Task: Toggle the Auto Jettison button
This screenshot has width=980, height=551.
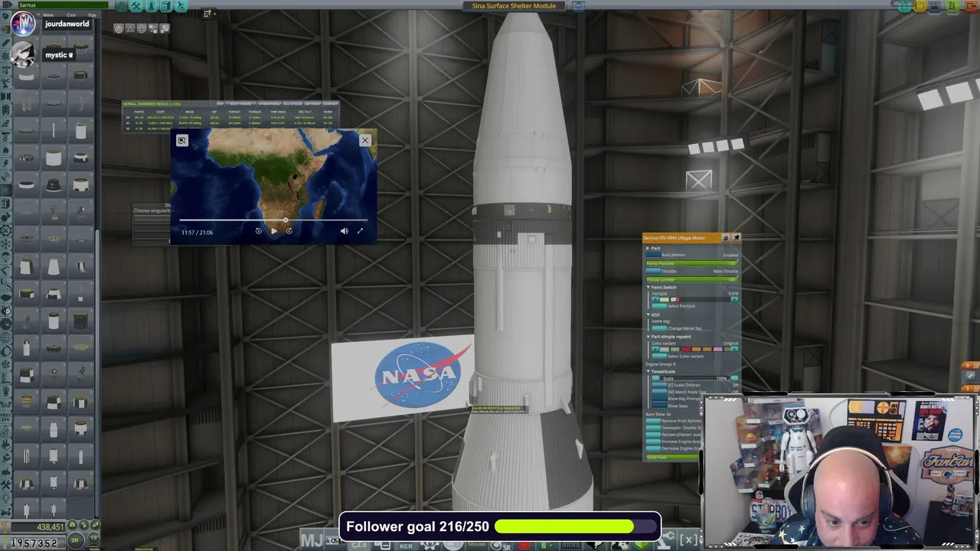Action: [x=653, y=255]
